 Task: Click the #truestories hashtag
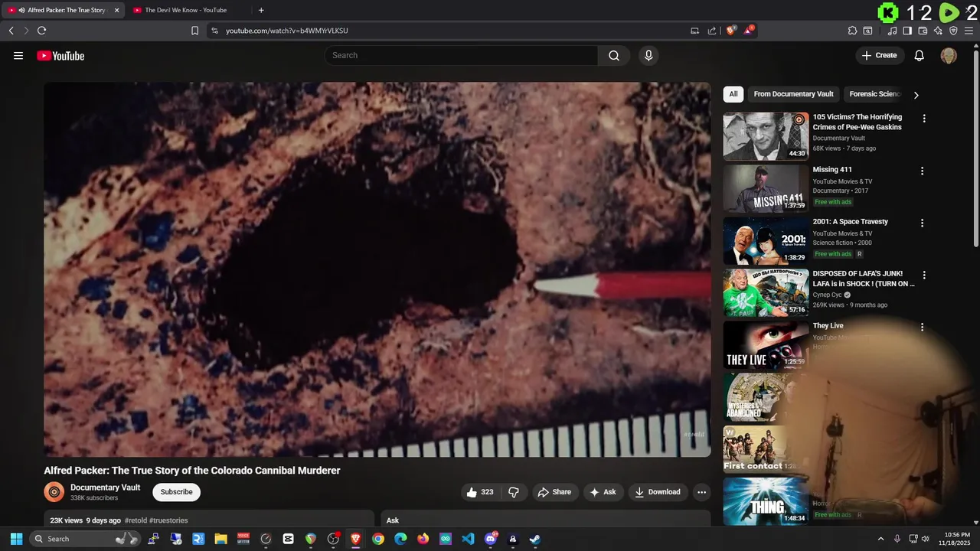(168, 520)
